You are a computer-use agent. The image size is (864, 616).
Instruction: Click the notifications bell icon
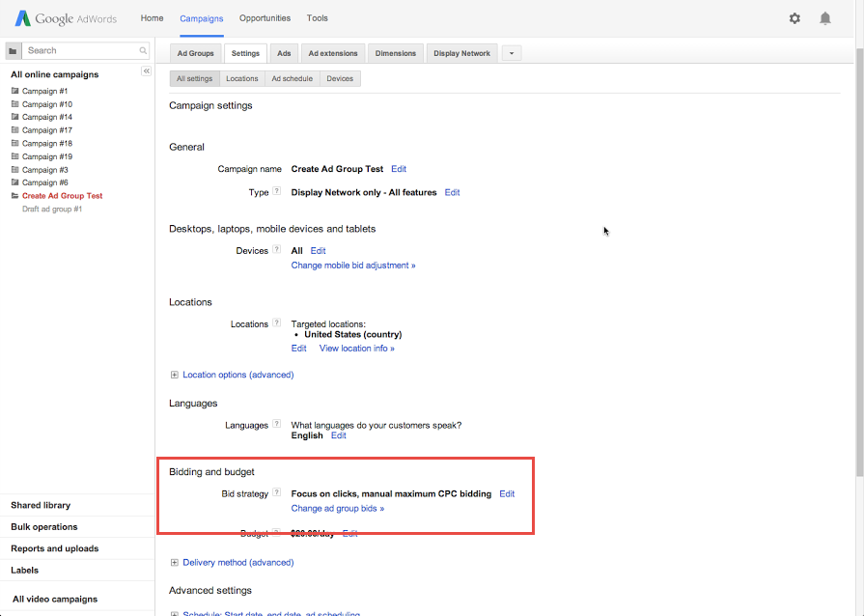[x=825, y=18]
